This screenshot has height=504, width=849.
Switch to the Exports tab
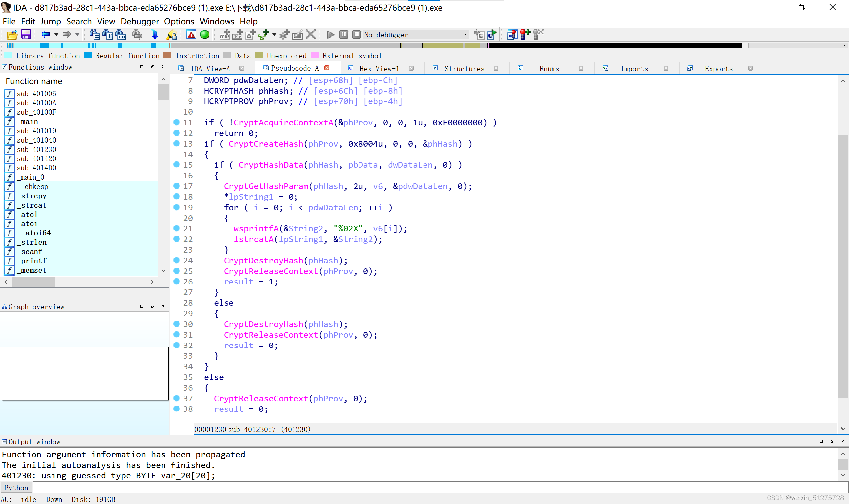point(719,69)
